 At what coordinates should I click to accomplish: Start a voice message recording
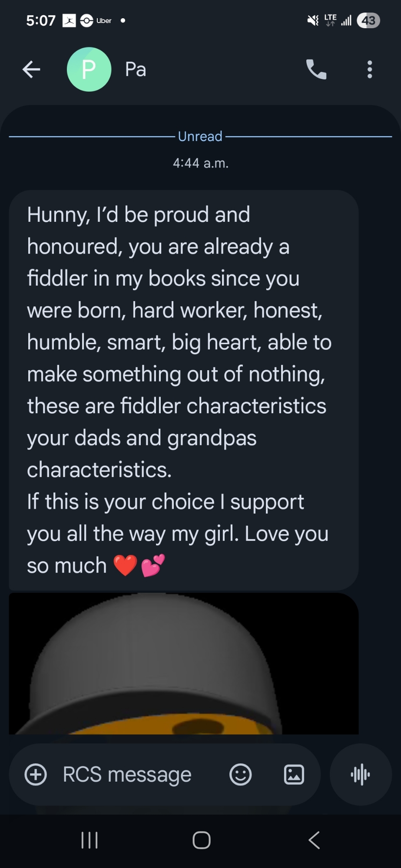pos(361,774)
